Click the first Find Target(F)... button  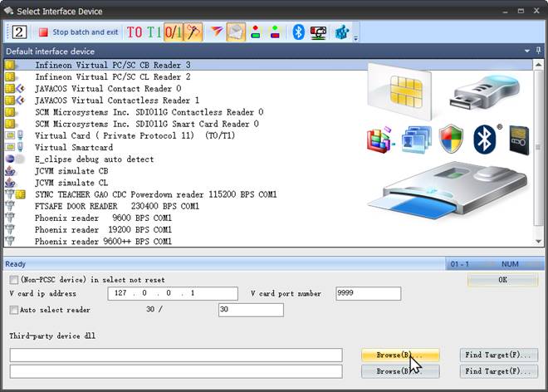(501, 355)
